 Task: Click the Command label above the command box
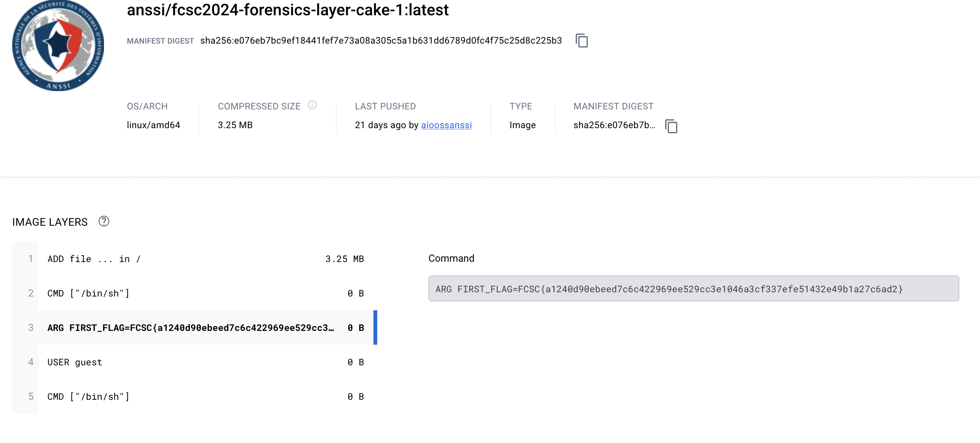pos(451,258)
